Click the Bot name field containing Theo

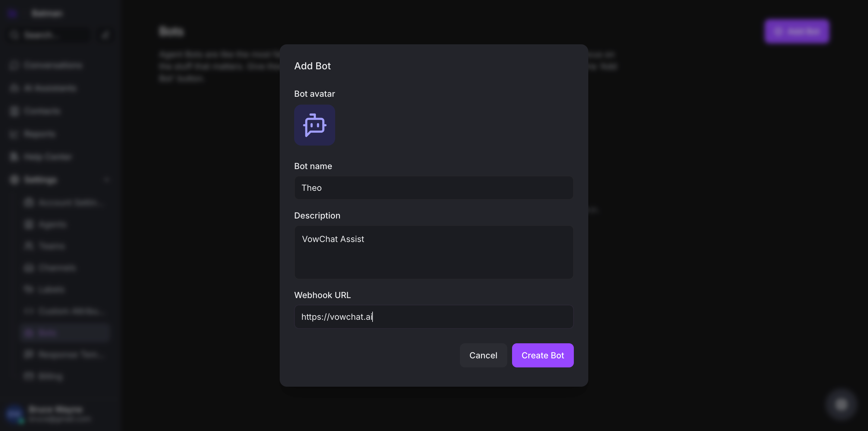[433, 188]
